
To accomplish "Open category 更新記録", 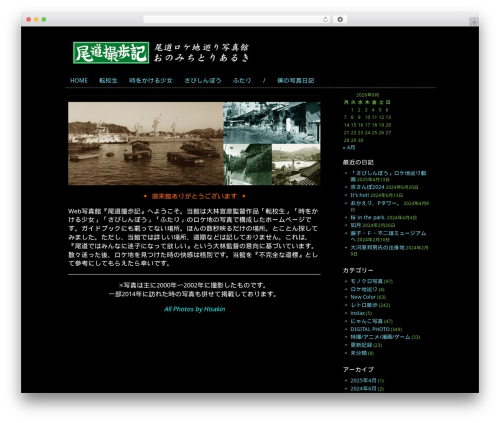I will pyautogui.click(x=361, y=345).
